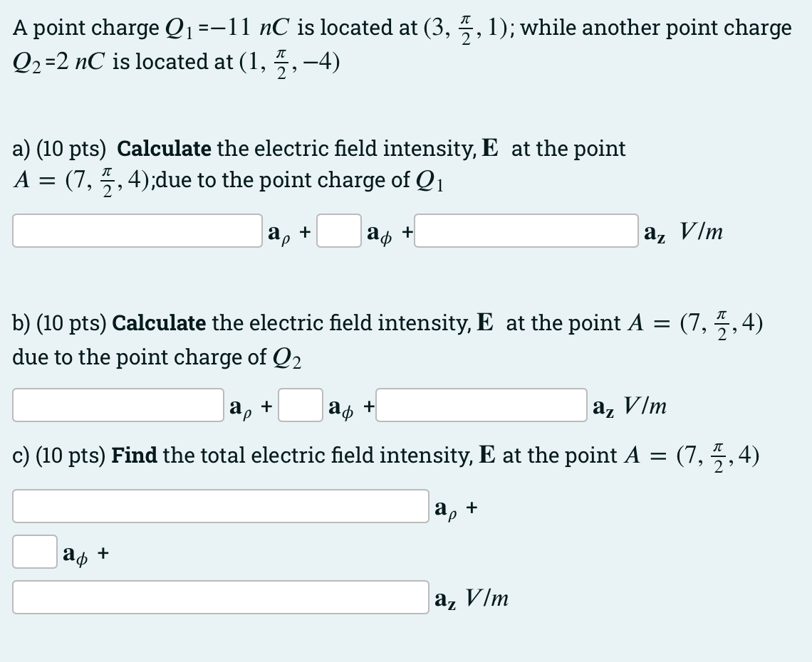Click the aρ answer field in part a
This screenshot has height=662, width=812.
[135, 231]
